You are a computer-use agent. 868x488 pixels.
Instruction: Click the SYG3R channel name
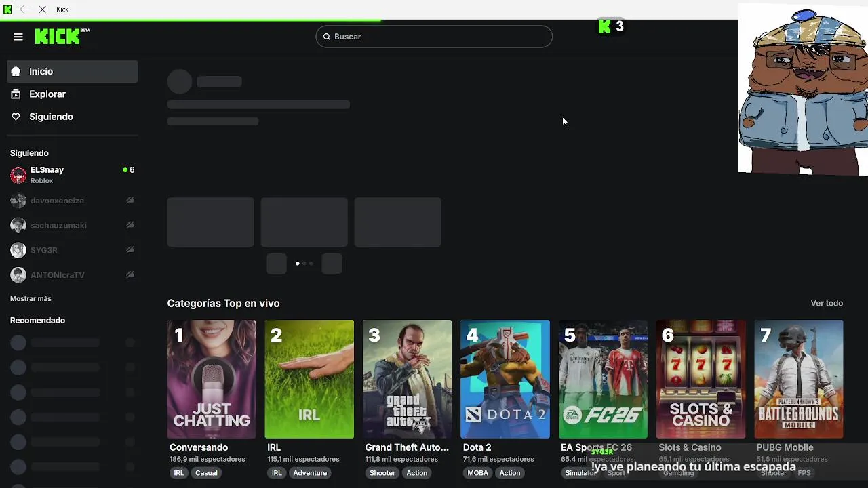pyautogui.click(x=44, y=250)
